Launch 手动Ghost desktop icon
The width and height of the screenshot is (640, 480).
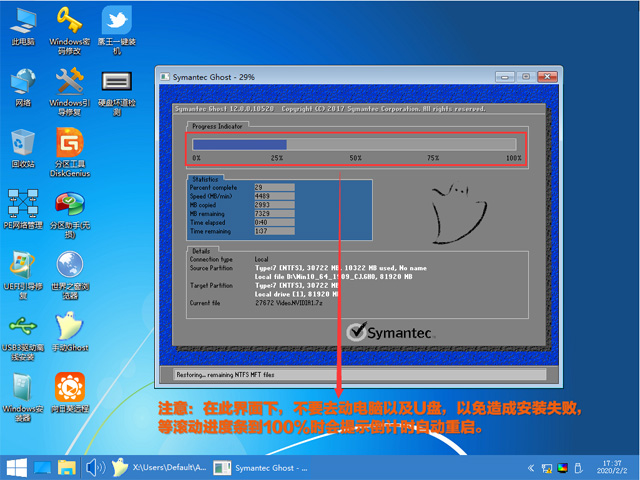click(x=69, y=328)
